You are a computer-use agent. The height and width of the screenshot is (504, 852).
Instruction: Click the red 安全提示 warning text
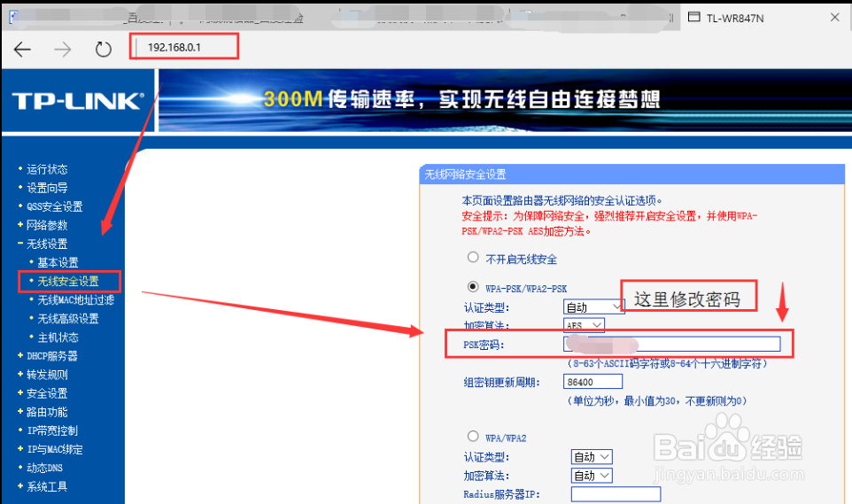(609, 223)
